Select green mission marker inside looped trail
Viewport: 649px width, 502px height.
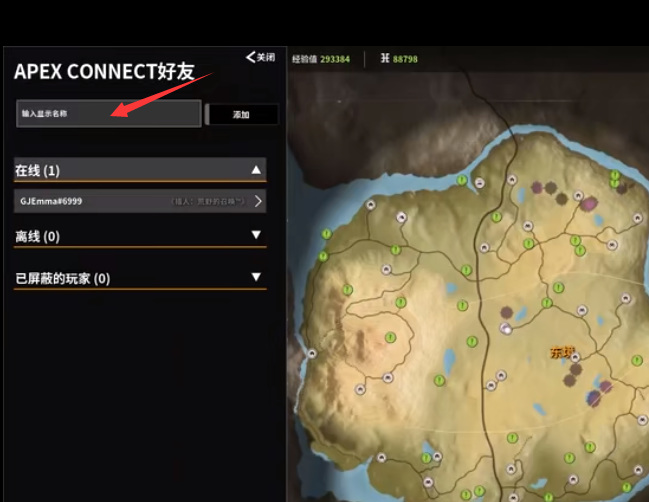point(390,337)
